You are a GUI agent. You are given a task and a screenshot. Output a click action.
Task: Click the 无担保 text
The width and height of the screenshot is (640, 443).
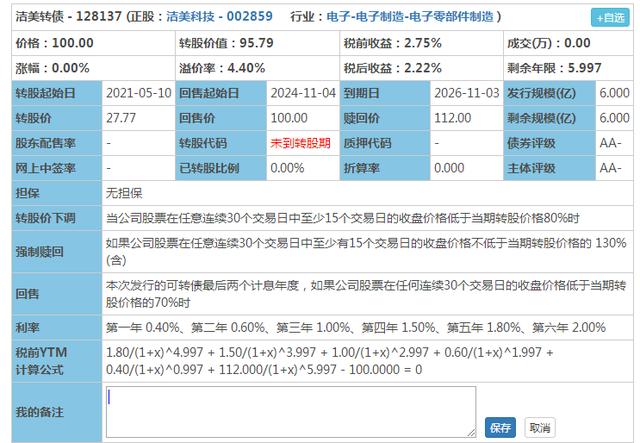click(x=124, y=193)
